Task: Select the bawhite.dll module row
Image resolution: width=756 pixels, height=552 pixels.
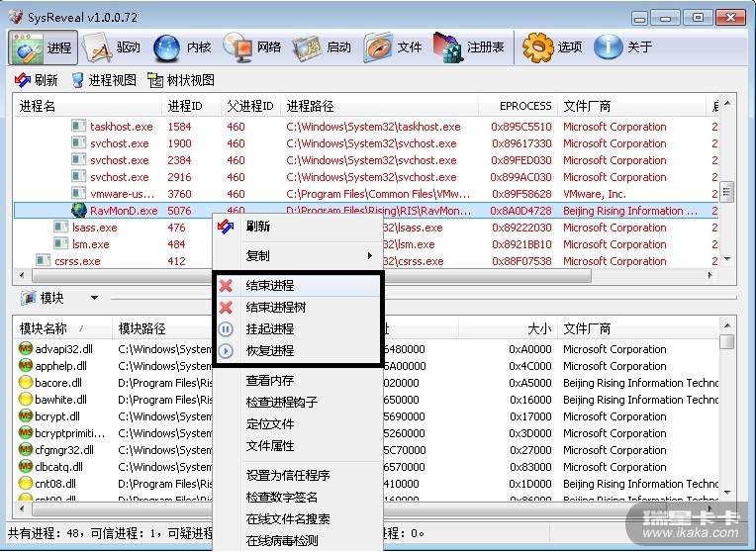Action: point(366,400)
